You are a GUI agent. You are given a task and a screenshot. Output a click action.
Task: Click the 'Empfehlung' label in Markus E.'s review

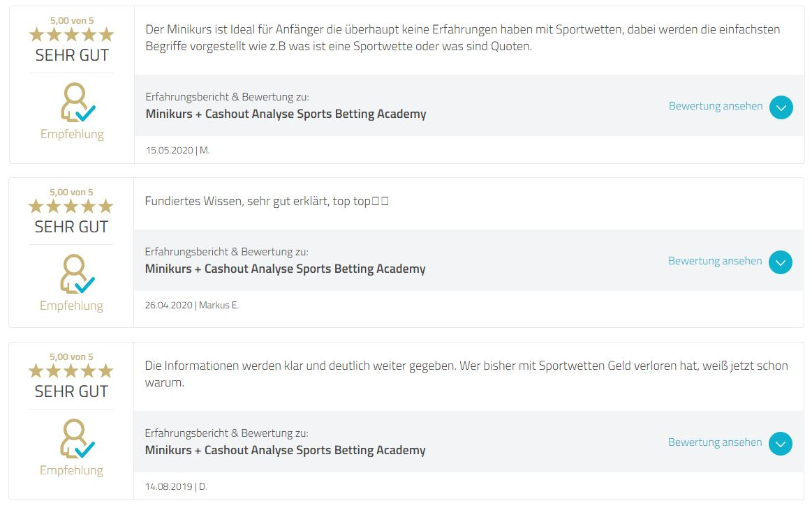pos(71,306)
